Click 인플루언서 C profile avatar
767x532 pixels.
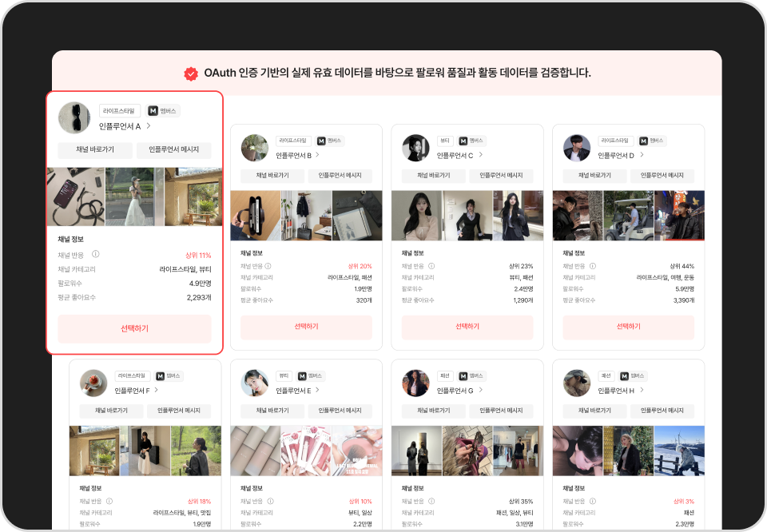(415, 148)
